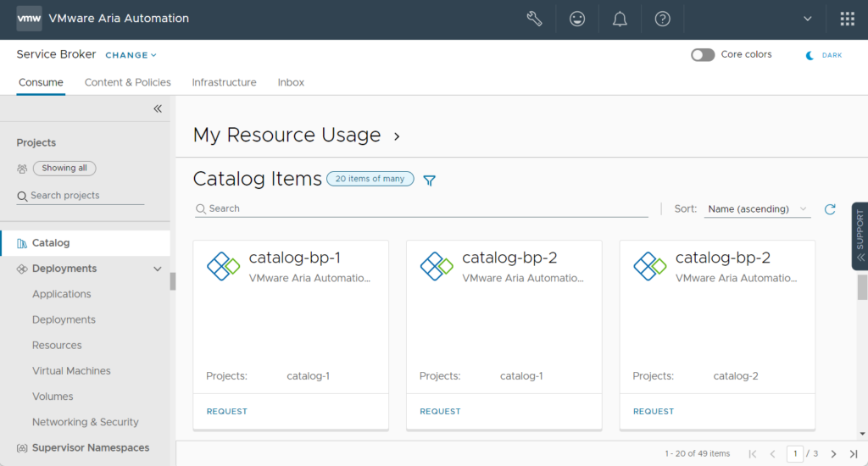This screenshot has width=868, height=466.
Task: Click the page number input box
Action: click(x=795, y=454)
